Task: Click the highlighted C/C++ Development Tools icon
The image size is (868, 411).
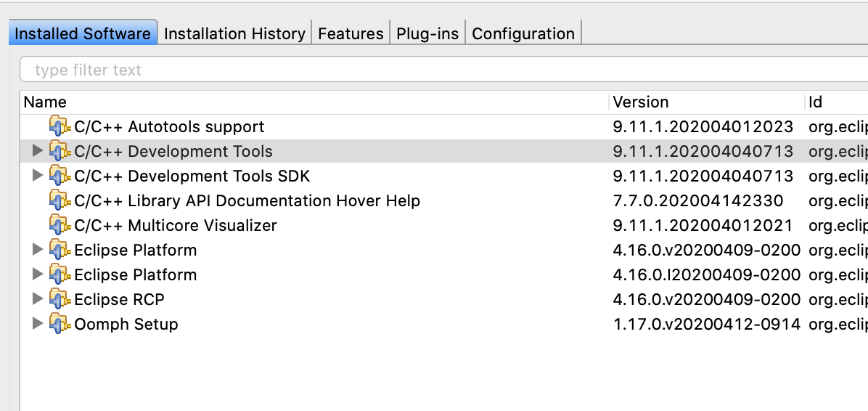Action: coord(60,151)
